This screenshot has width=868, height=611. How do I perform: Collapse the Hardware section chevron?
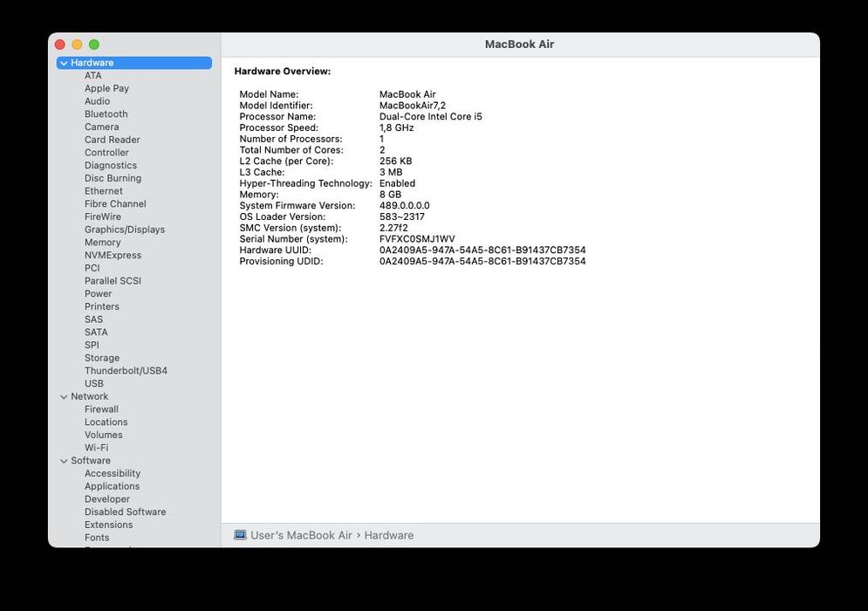64,63
